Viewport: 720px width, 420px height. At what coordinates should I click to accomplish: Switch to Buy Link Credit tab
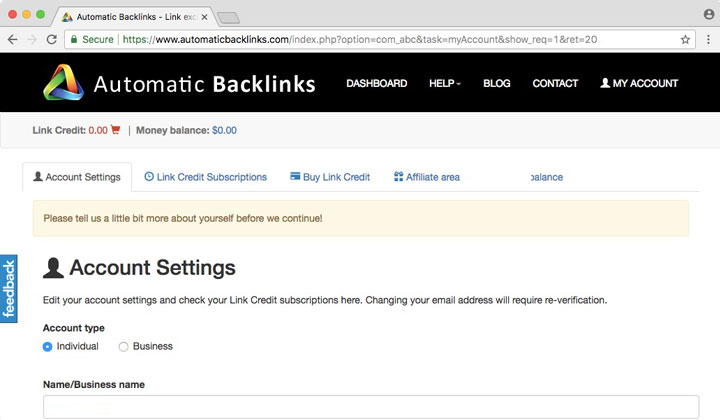[330, 177]
